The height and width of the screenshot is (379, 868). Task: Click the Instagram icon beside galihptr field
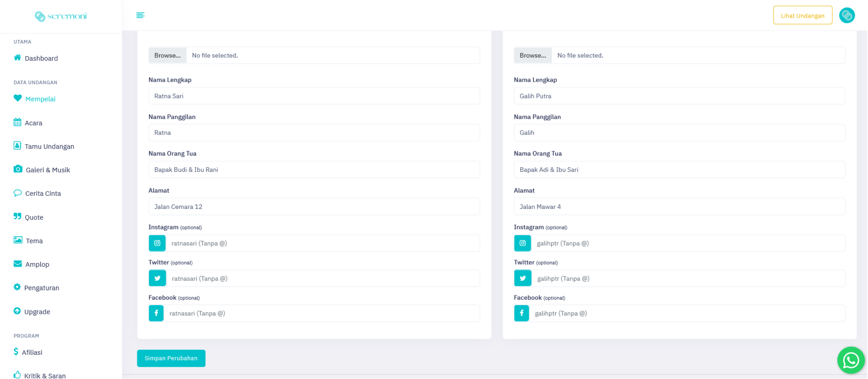(x=522, y=243)
